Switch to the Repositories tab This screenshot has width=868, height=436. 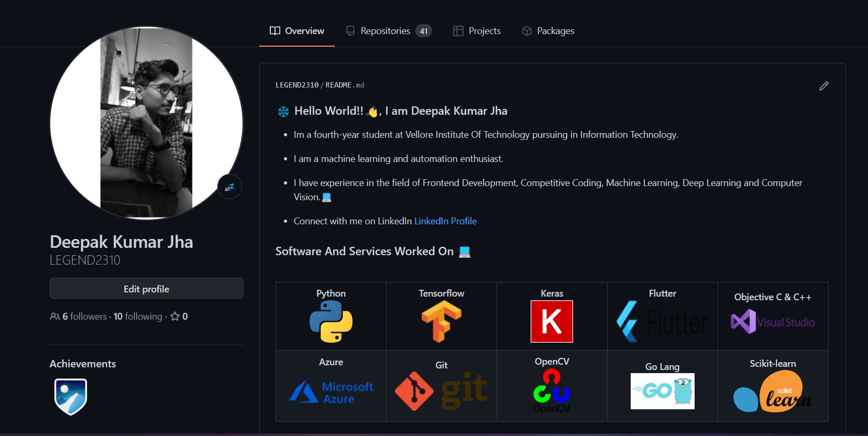pos(388,31)
